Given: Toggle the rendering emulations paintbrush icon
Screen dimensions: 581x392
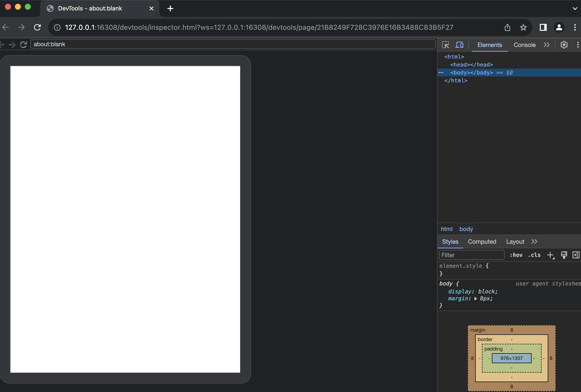Looking at the screenshot, I should [x=564, y=255].
